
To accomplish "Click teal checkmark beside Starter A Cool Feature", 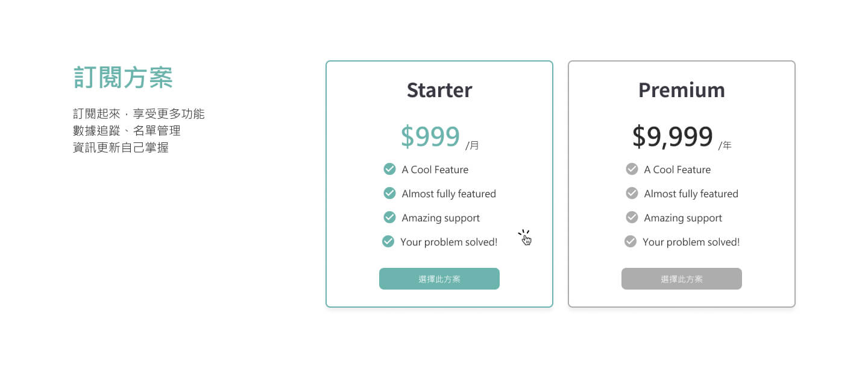I will point(389,169).
